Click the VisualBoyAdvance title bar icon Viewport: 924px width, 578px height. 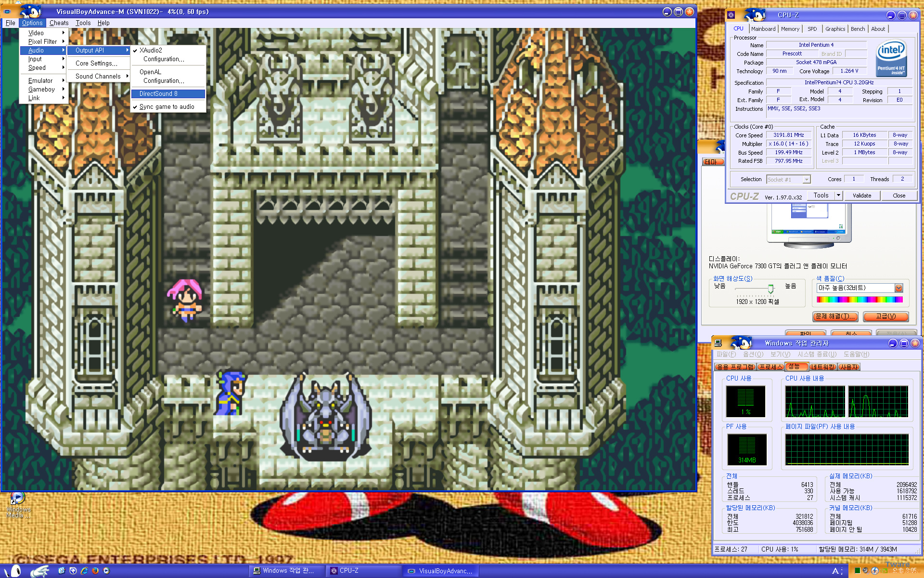[x=7, y=12]
